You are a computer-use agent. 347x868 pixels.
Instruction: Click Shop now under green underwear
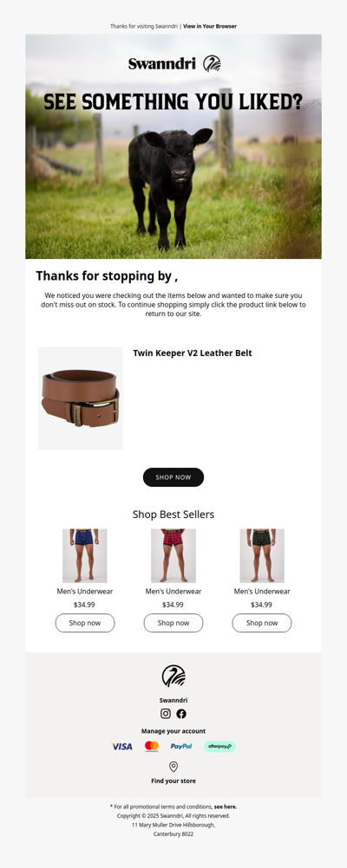click(262, 623)
